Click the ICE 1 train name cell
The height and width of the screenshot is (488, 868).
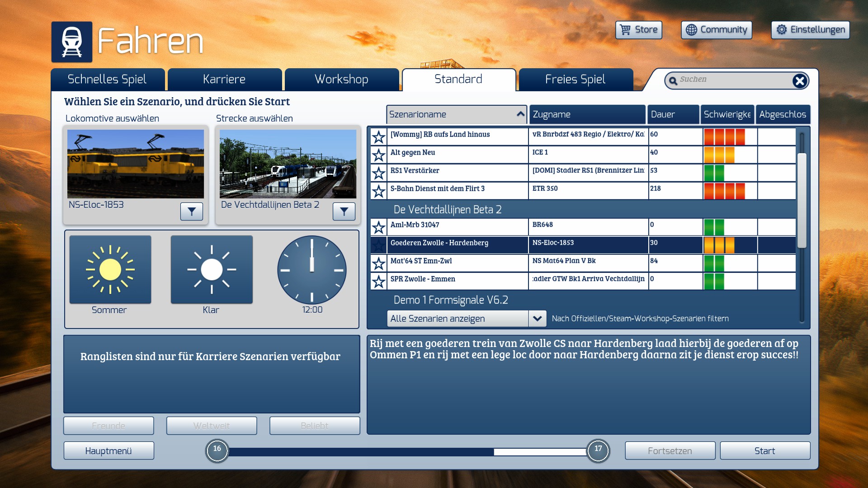pos(588,155)
